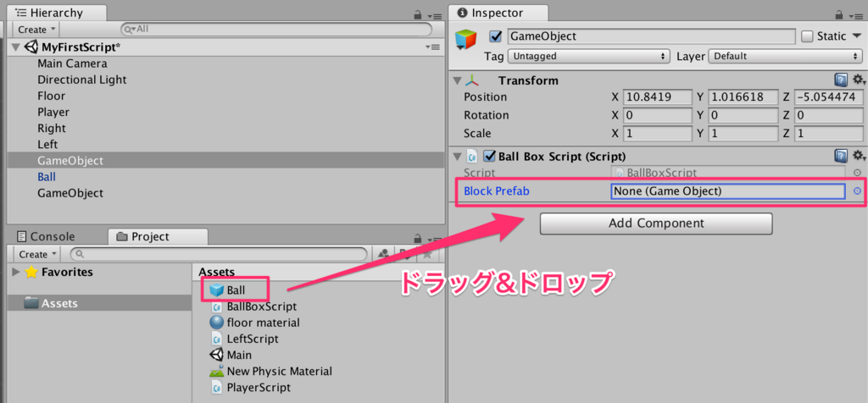Switch to the Console tab
This screenshot has width=868, height=403.
pyautogui.click(x=46, y=236)
